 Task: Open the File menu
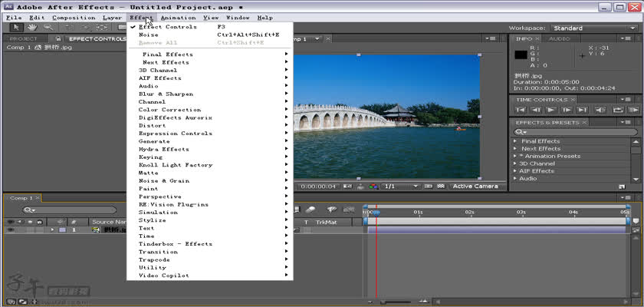(14, 18)
